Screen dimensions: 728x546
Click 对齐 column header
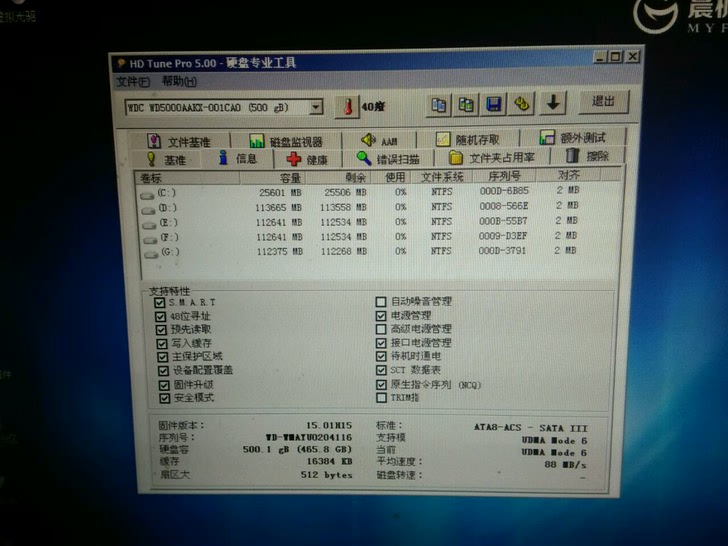click(568, 175)
